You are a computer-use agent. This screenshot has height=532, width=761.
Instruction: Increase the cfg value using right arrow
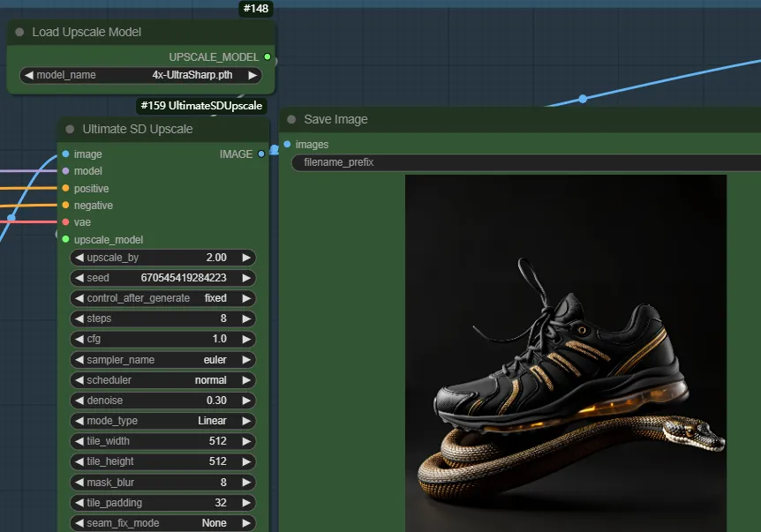(x=246, y=339)
